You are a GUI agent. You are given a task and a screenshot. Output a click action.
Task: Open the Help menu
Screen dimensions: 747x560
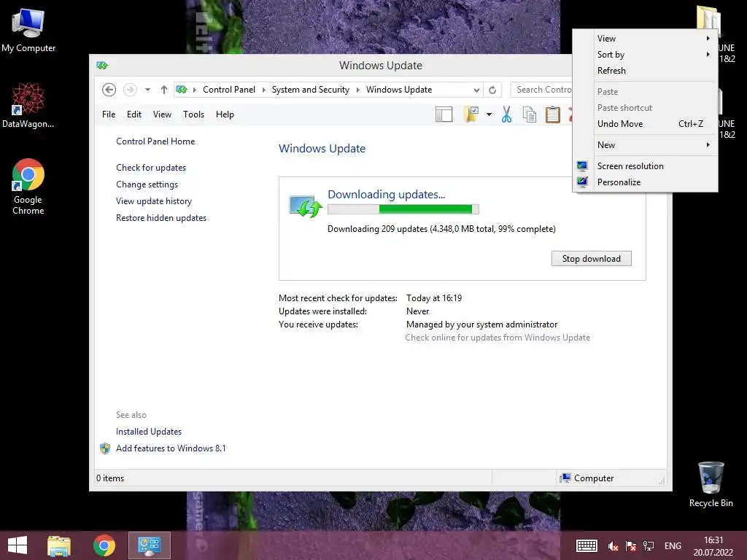[225, 114]
